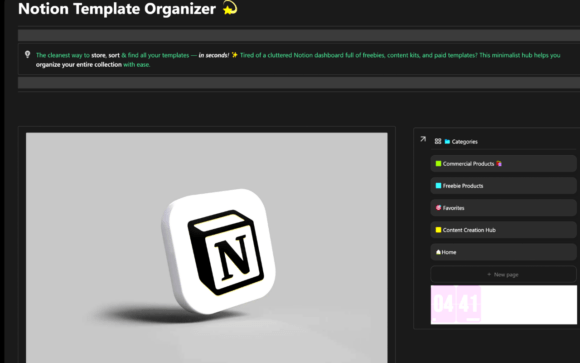Viewport: 580px width, 363px height.
Task: Click the star emoji beside the page title
Action: tap(230, 8)
